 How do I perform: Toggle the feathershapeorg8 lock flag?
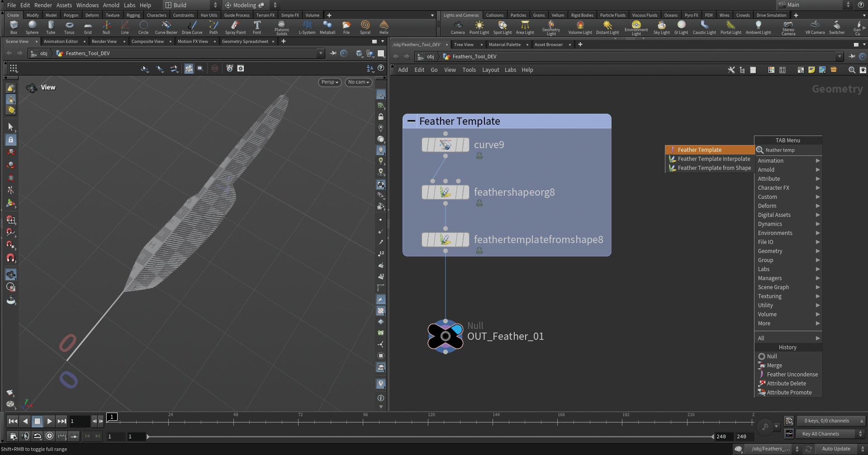(479, 203)
